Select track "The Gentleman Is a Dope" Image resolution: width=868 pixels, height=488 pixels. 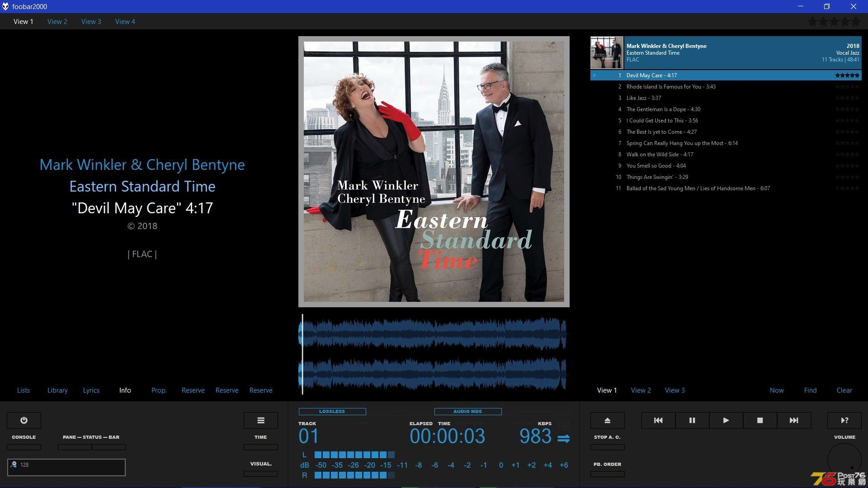[726, 109]
